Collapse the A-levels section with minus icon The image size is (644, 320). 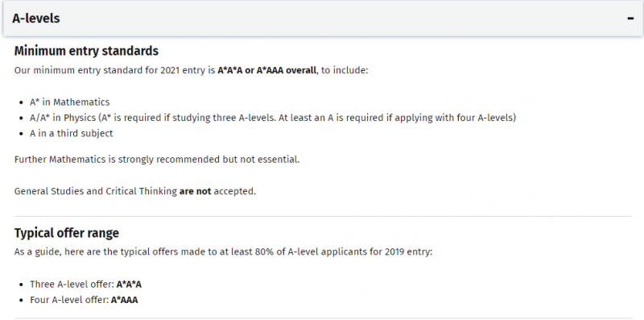[630, 19]
